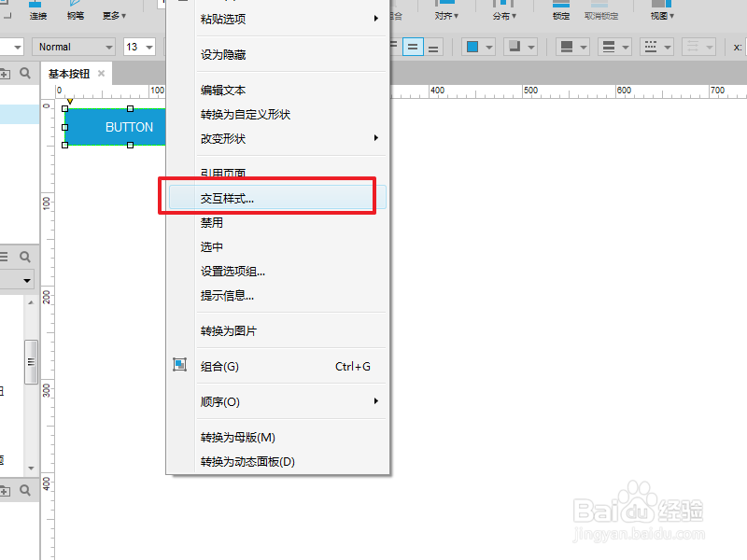
Task: Open the shadow options dropdown arrow
Action: click(531, 48)
